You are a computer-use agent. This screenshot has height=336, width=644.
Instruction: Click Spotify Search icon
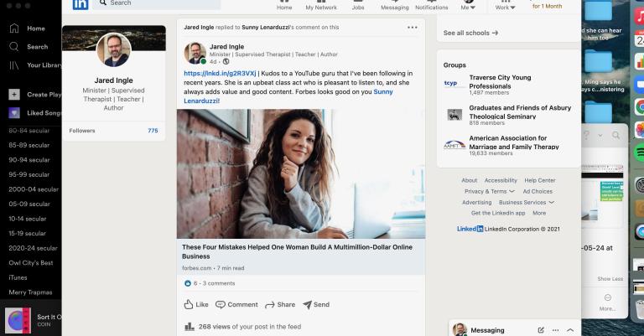click(14, 47)
